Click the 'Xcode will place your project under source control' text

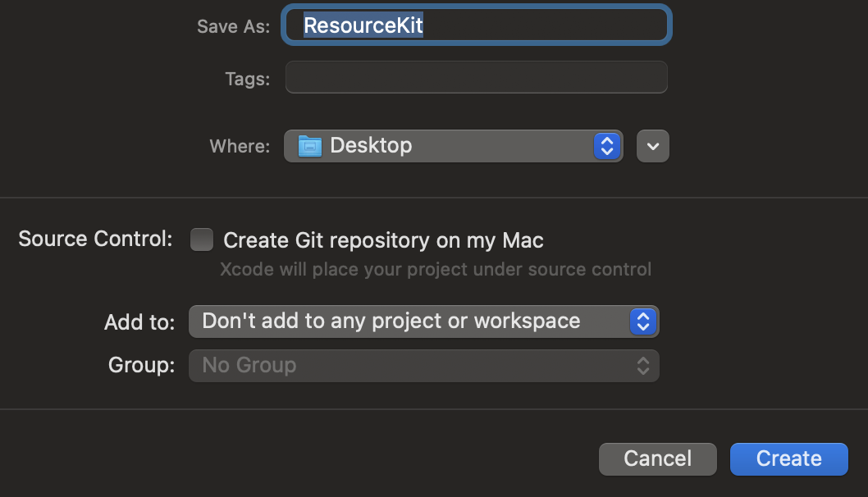(x=436, y=270)
